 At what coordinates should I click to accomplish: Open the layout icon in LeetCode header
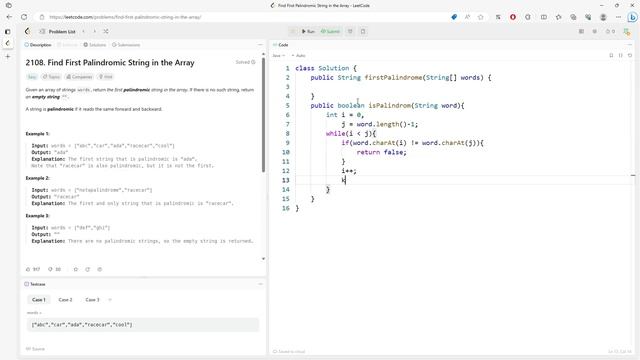point(581,31)
